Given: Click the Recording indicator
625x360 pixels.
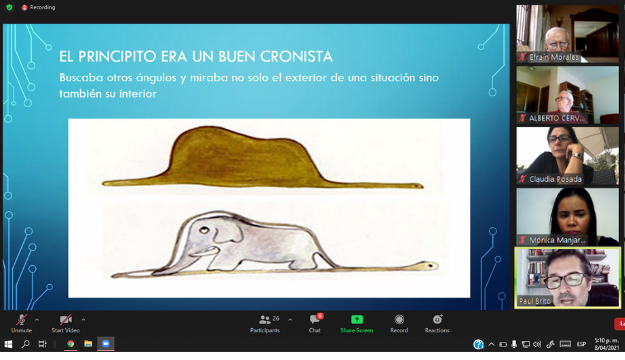Looking at the screenshot, I should coord(38,7).
